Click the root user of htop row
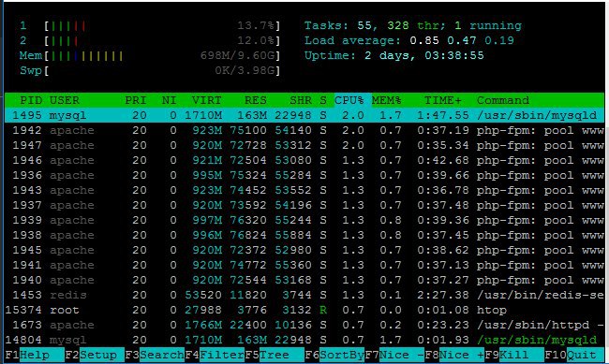The width and height of the screenshot is (609, 364). (x=65, y=310)
